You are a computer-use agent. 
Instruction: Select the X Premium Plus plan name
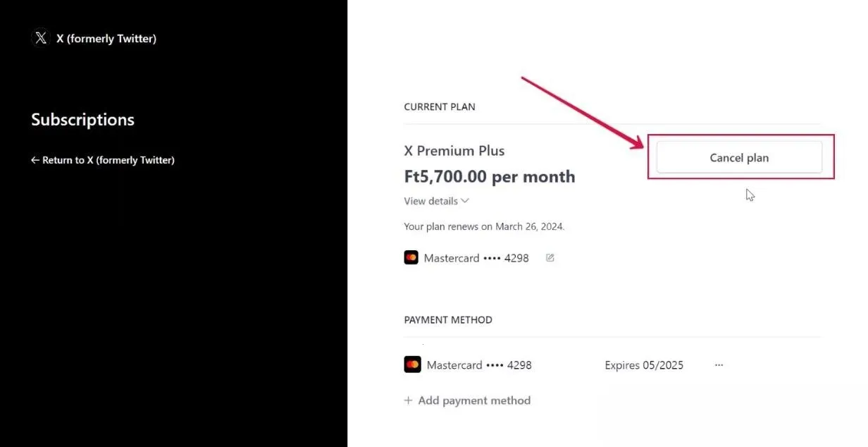point(454,151)
